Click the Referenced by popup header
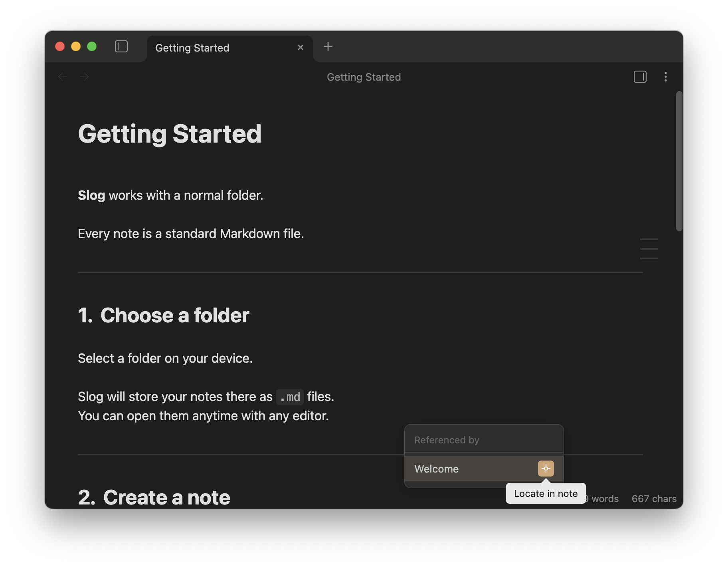This screenshot has height=568, width=728. [447, 440]
